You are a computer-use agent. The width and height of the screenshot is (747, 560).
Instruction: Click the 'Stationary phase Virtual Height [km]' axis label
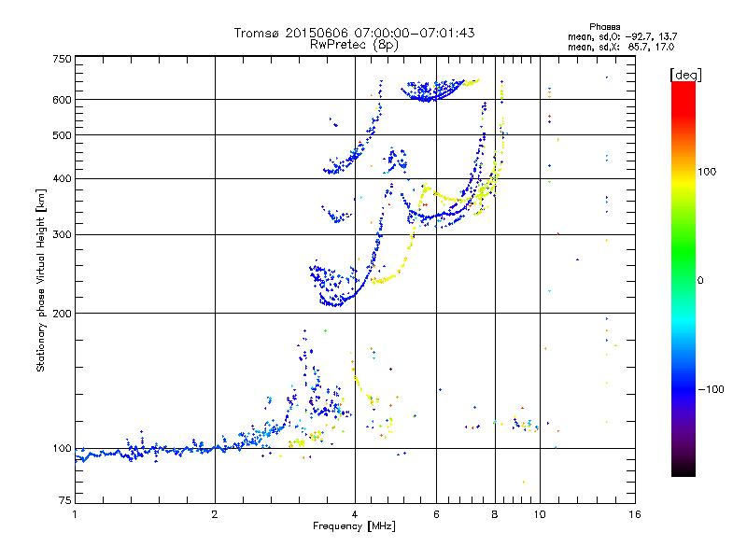click(x=41, y=280)
